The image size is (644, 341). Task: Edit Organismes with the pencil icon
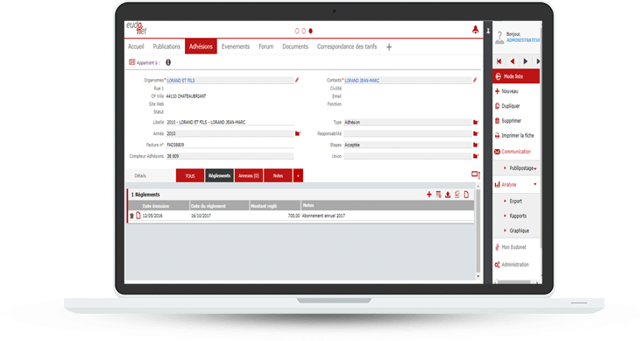(297, 80)
